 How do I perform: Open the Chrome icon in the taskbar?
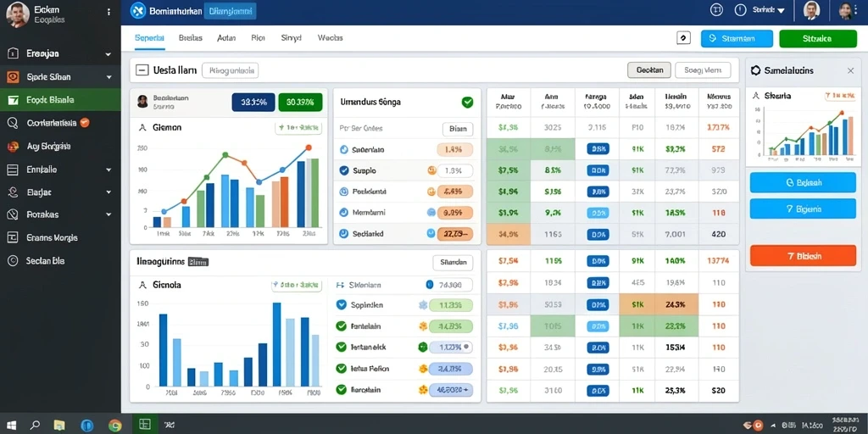115,426
